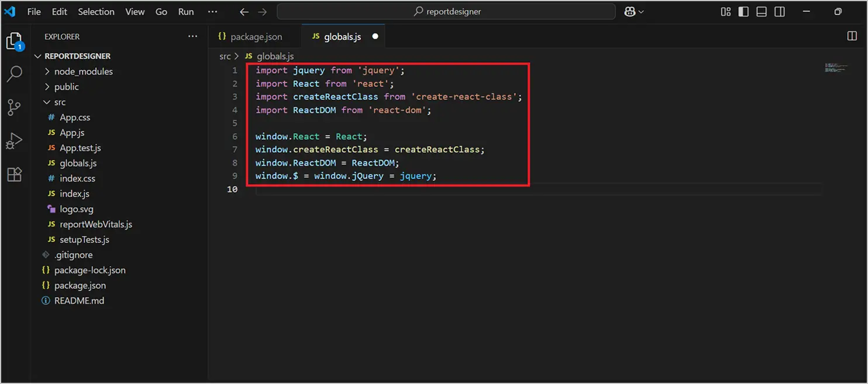This screenshot has width=868, height=384.
Task: Open the Run and Debug view
Action: [14, 141]
